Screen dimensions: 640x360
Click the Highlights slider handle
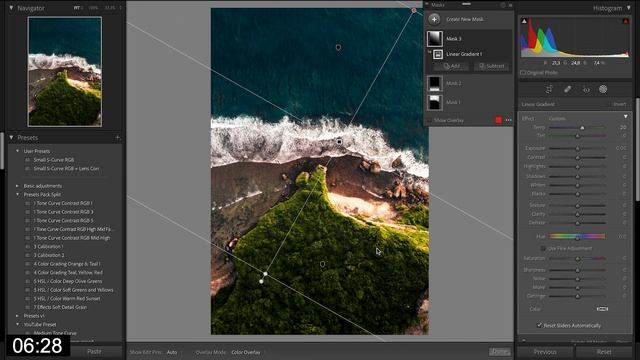tap(578, 167)
